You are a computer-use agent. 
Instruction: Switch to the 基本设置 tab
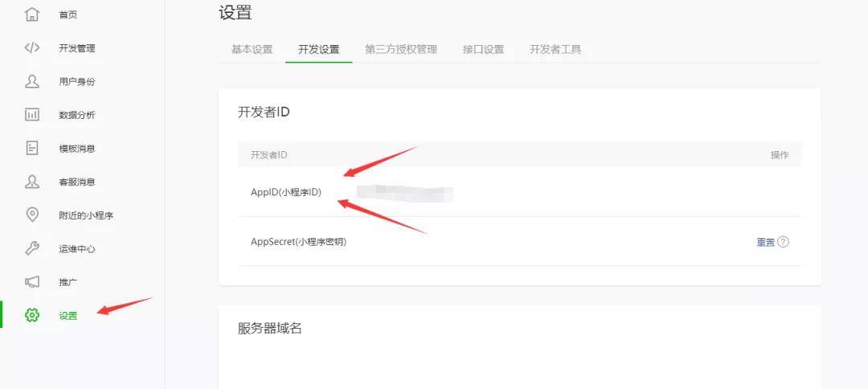click(252, 49)
